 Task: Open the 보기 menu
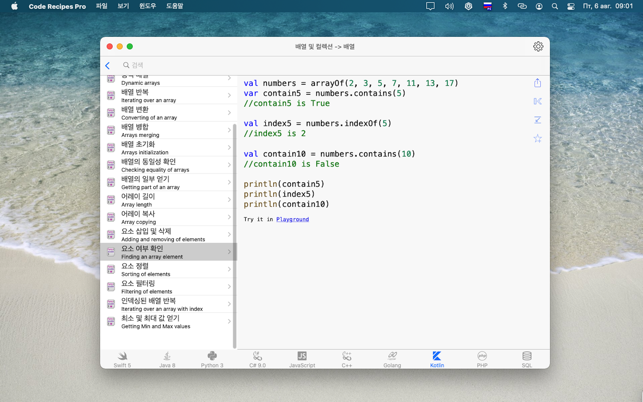[123, 6]
